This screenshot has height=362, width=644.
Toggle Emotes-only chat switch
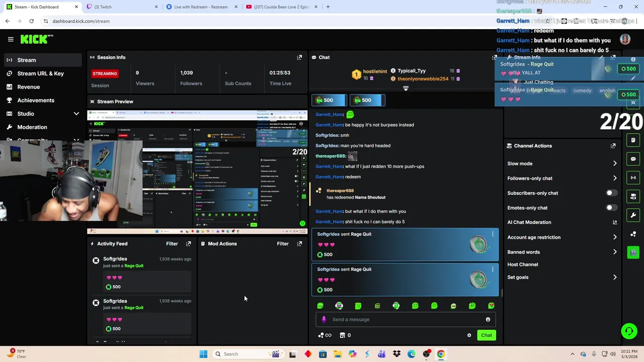pos(611,208)
